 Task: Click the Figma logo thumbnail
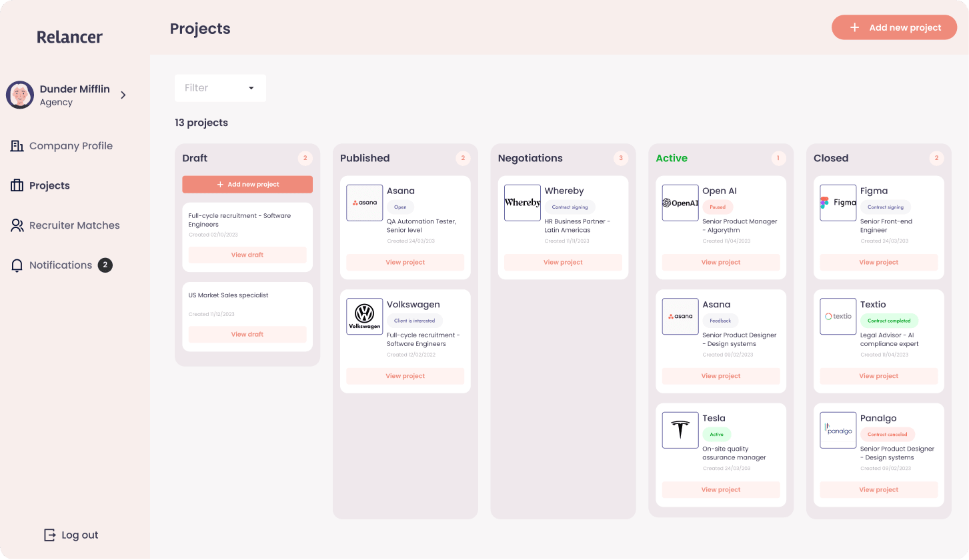point(838,203)
